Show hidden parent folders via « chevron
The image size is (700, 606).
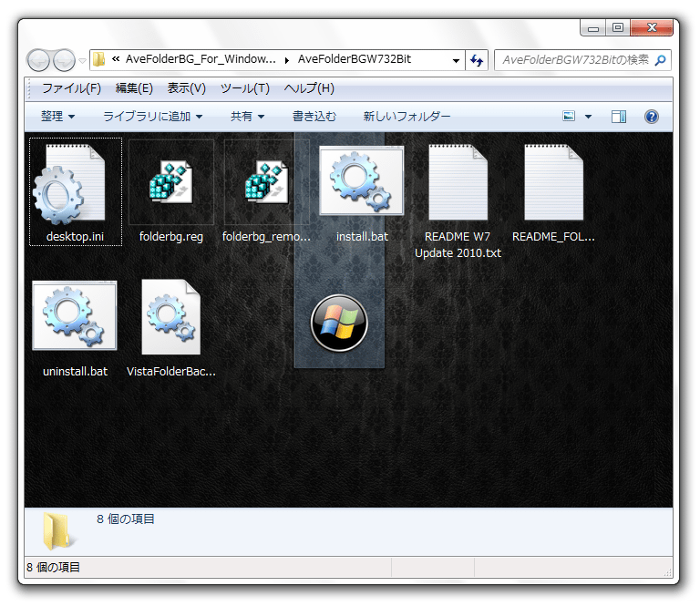[x=116, y=59]
